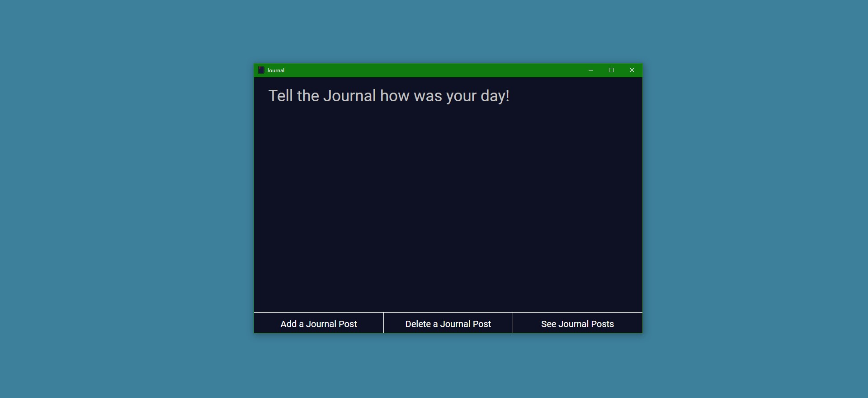Select the Delete a Journal Post button
The width and height of the screenshot is (868, 398).
point(448,323)
